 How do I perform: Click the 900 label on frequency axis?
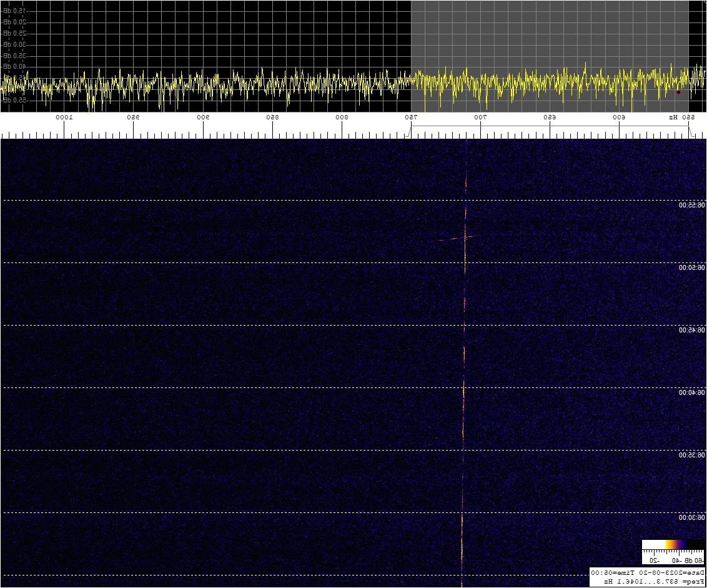pyautogui.click(x=203, y=117)
